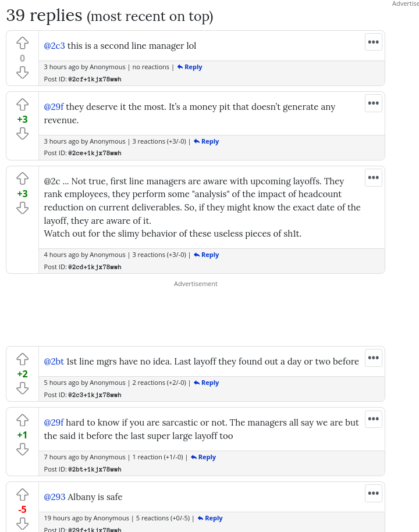Reply to the 'second line manager lol' post
This screenshot has height=532, width=419.
[x=190, y=67]
